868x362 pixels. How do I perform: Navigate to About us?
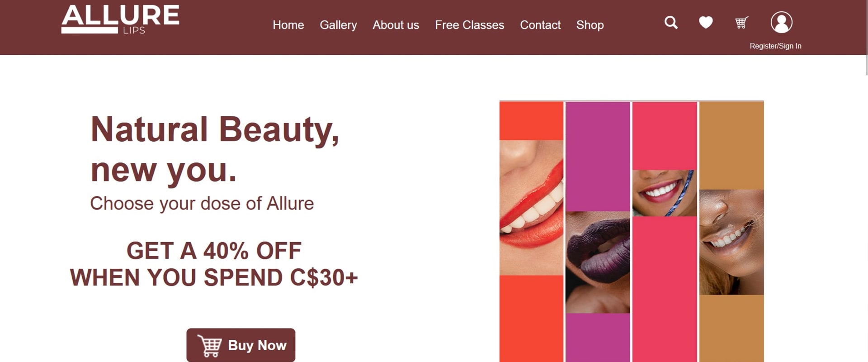pyautogui.click(x=396, y=25)
